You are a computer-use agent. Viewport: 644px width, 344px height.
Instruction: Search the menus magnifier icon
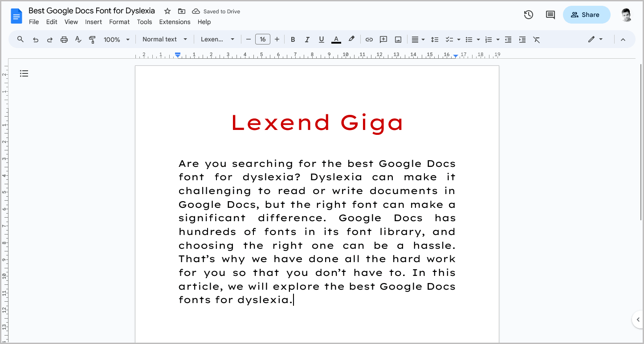pyautogui.click(x=20, y=39)
